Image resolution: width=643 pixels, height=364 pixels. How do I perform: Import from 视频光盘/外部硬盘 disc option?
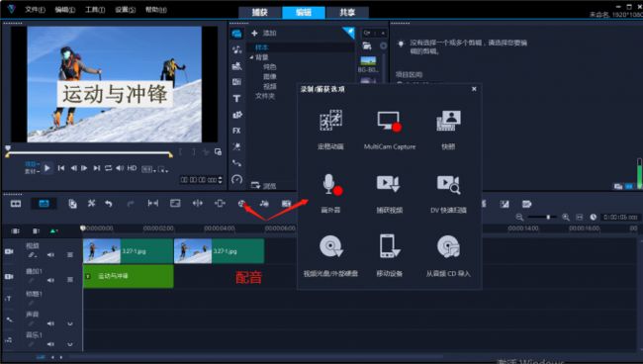tap(330, 246)
